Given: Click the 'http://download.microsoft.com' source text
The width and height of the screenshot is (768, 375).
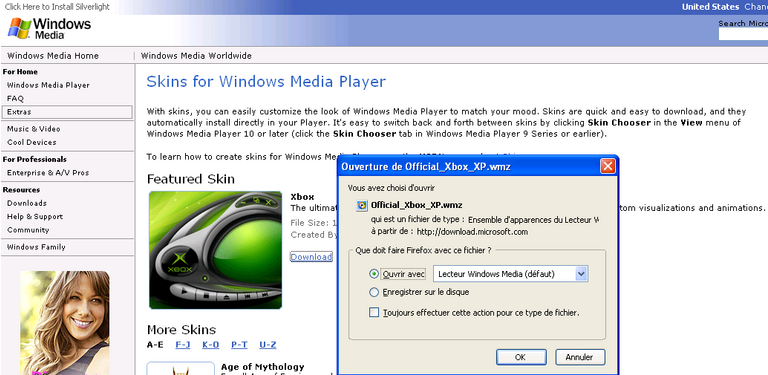Looking at the screenshot, I should click(472, 232).
